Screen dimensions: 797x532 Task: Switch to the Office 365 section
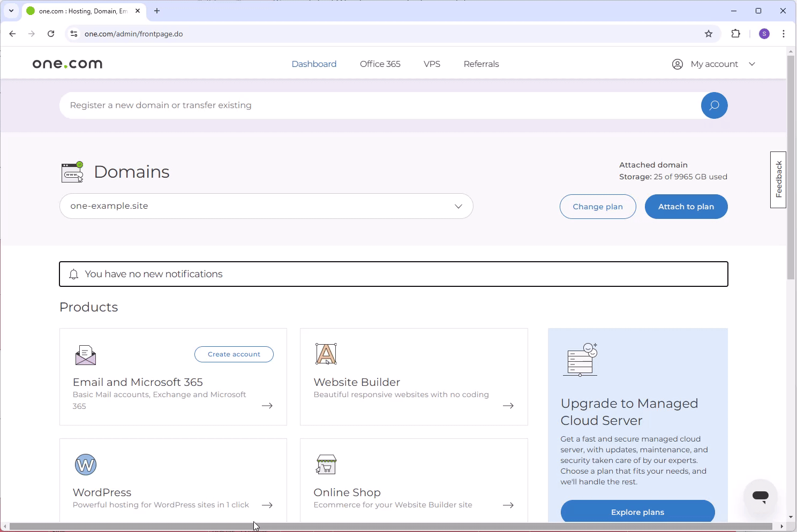coord(380,64)
